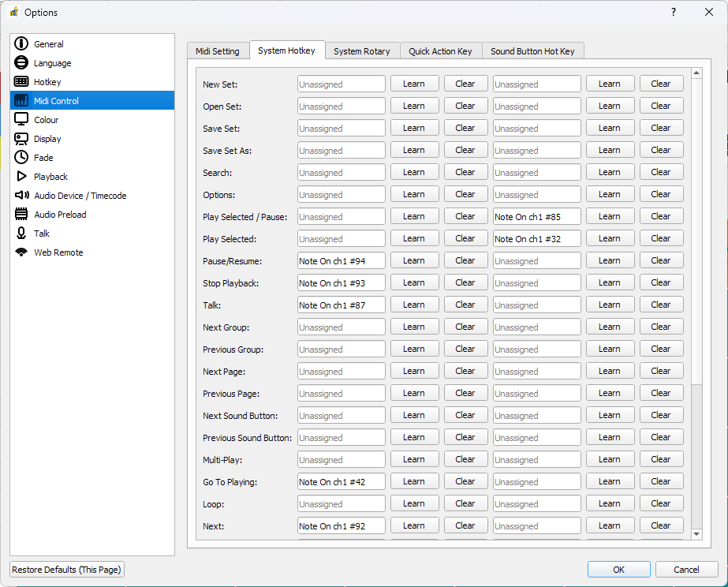728x587 pixels.
Task: Switch to the Colour settings page
Action: click(46, 119)
